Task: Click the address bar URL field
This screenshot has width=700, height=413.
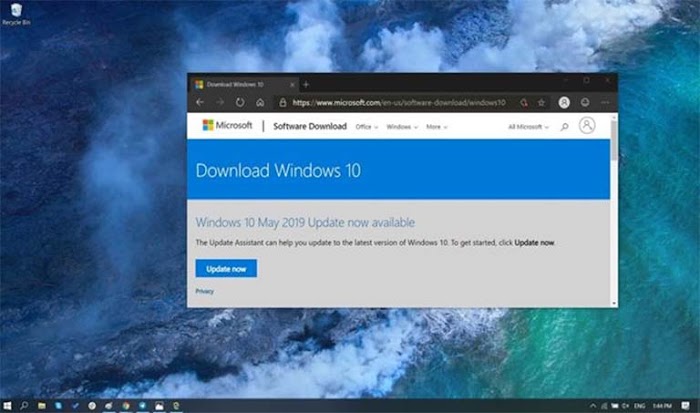Action: click(399, 103)
